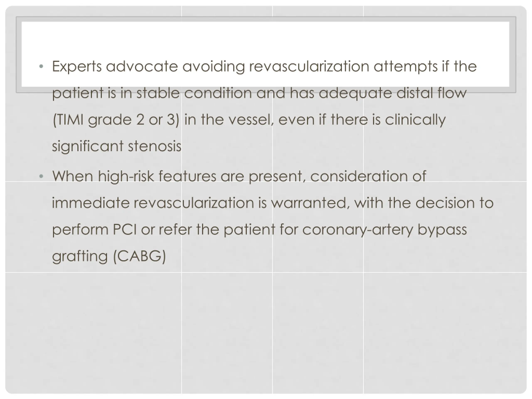532x399 pixels.
Task: Click the second bullet point marker
Action: pos(41,176)
